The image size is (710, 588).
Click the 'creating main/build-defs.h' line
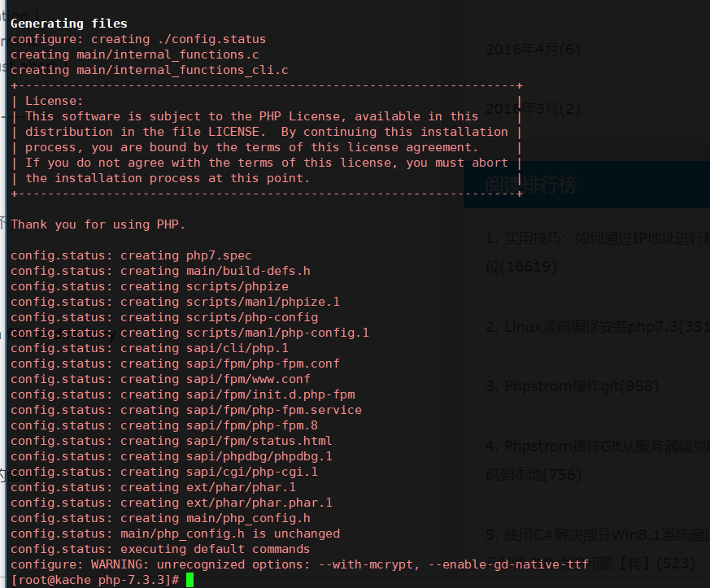pos(160,271)
